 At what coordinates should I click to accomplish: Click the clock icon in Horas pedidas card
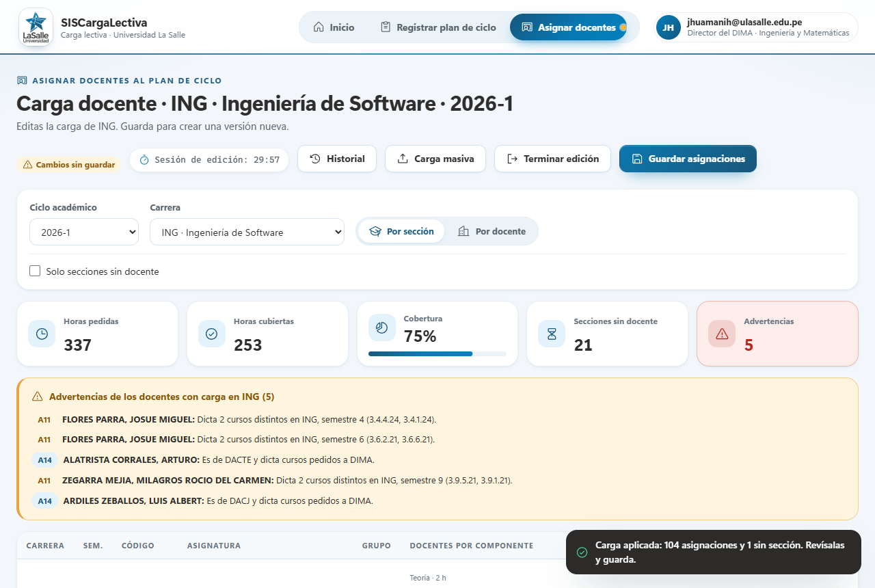pyautogui.click(x=42, y=334)
